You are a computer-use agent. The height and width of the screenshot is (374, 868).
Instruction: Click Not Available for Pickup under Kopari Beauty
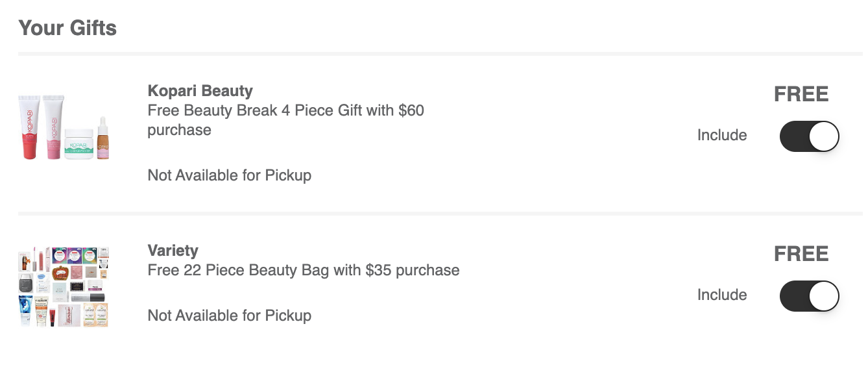click(230, 175)
